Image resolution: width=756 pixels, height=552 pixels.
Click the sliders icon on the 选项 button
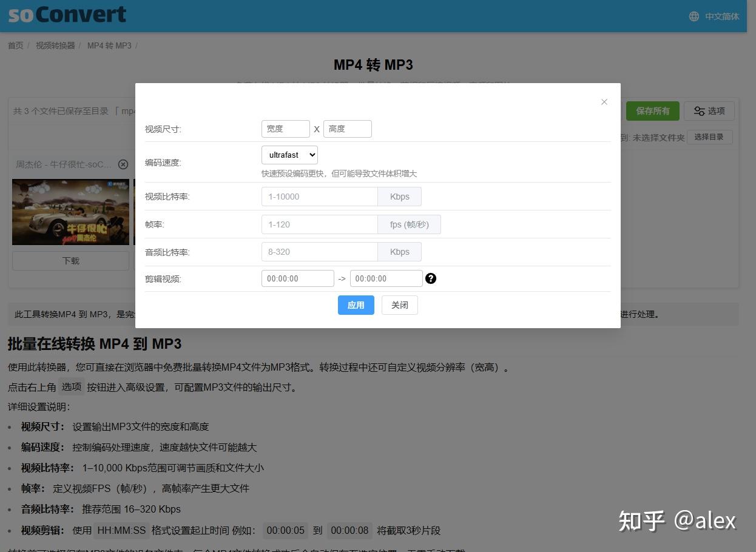[698, 110]
